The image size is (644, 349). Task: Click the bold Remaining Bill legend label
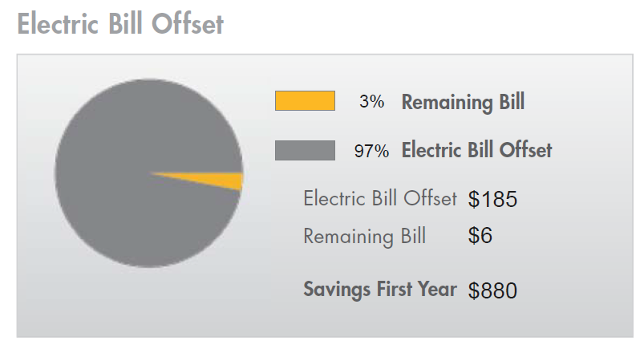pos(463,102)
